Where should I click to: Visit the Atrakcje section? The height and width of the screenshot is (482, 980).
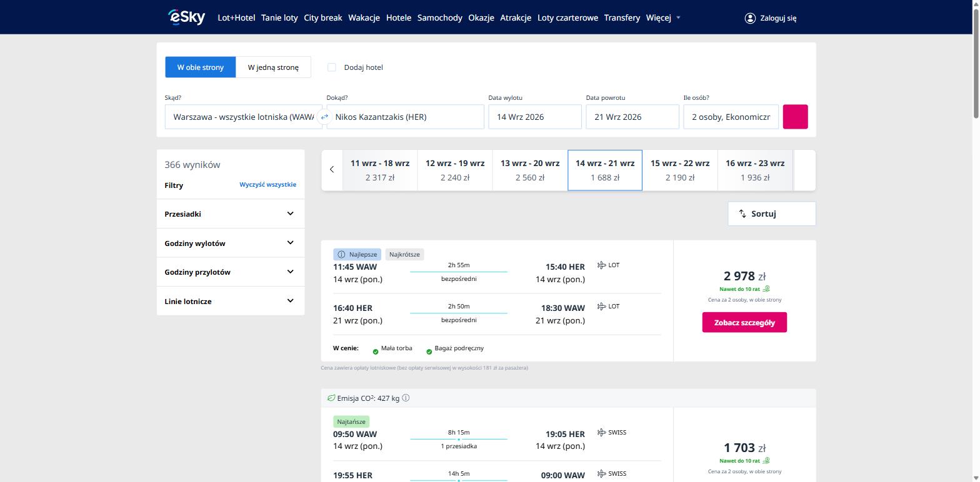click(516, 18)
